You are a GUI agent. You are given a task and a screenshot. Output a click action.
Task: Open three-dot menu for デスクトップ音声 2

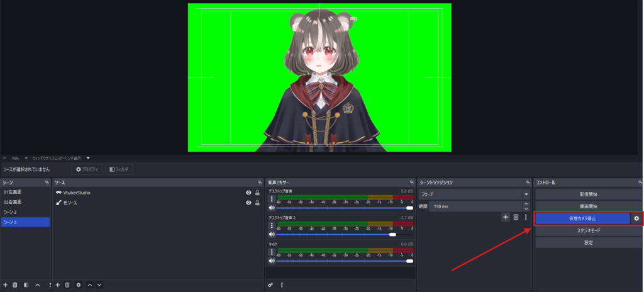tap(272, 225)
